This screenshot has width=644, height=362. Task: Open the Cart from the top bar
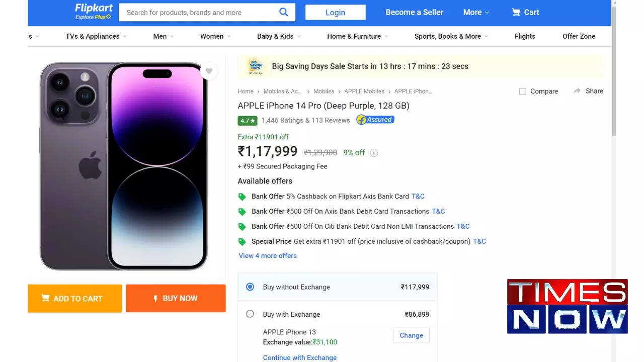coord(525,12)
